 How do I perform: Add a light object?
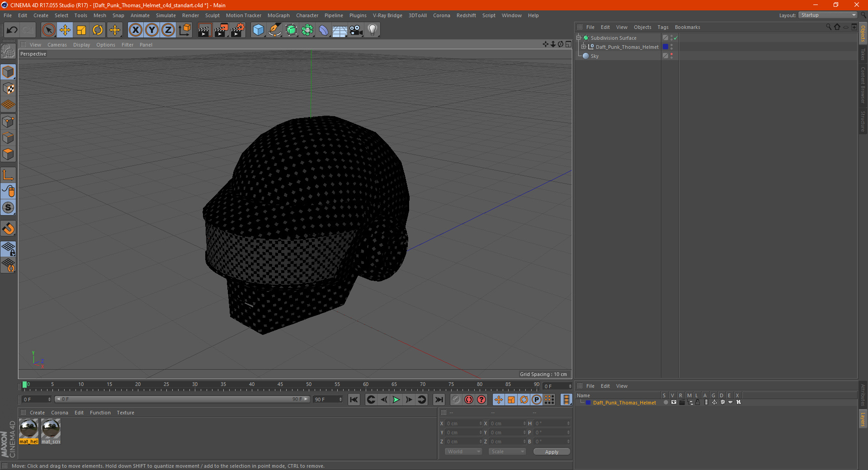[x=373, y=30]
